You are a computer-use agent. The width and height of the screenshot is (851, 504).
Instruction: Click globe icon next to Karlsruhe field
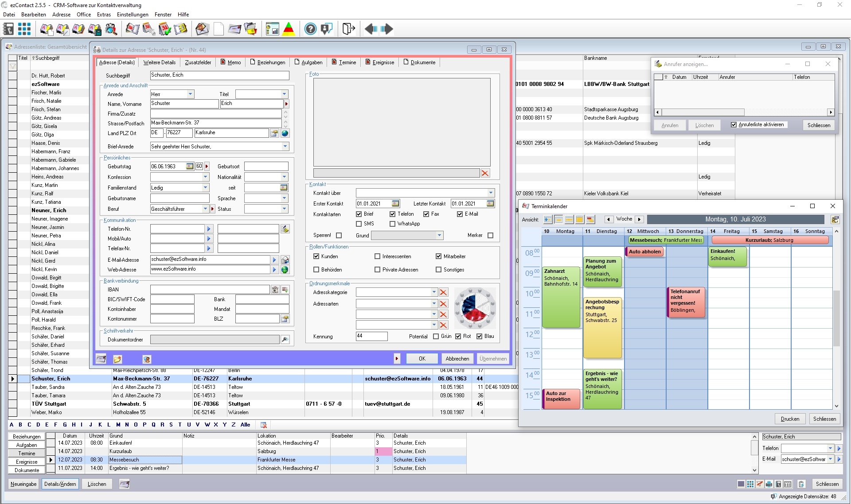click(x=285, y=133)
